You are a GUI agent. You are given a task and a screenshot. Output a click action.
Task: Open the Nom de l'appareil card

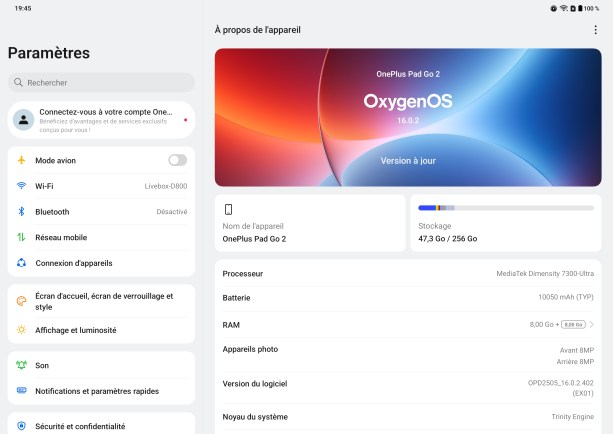tap(310, 223)
